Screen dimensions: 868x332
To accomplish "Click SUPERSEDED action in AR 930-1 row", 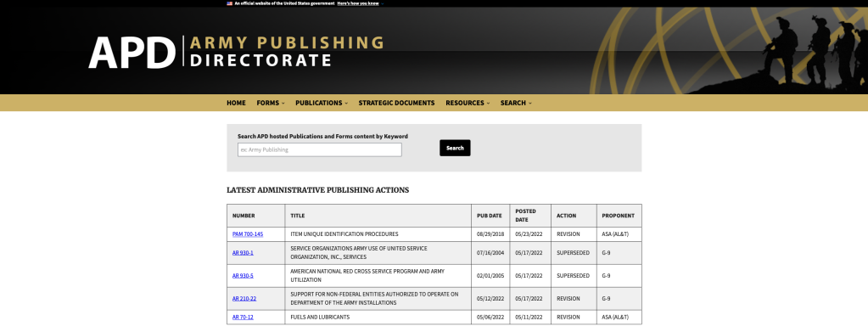I will click(574, 253).
